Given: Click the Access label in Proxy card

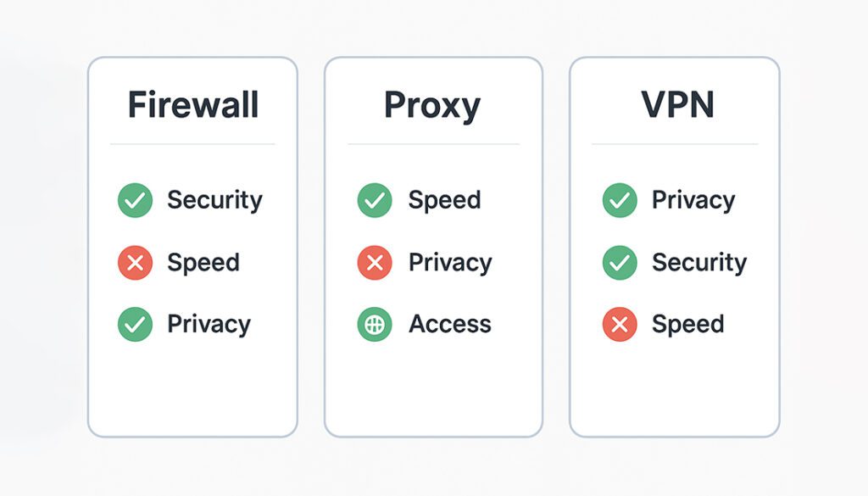Looking at the screenshot, I should 450,325.
